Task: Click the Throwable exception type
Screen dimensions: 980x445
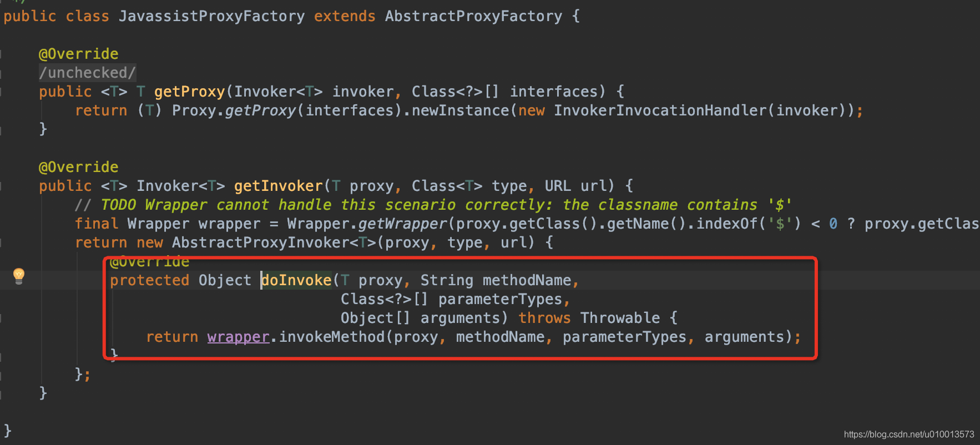Action: coord(620,318)
